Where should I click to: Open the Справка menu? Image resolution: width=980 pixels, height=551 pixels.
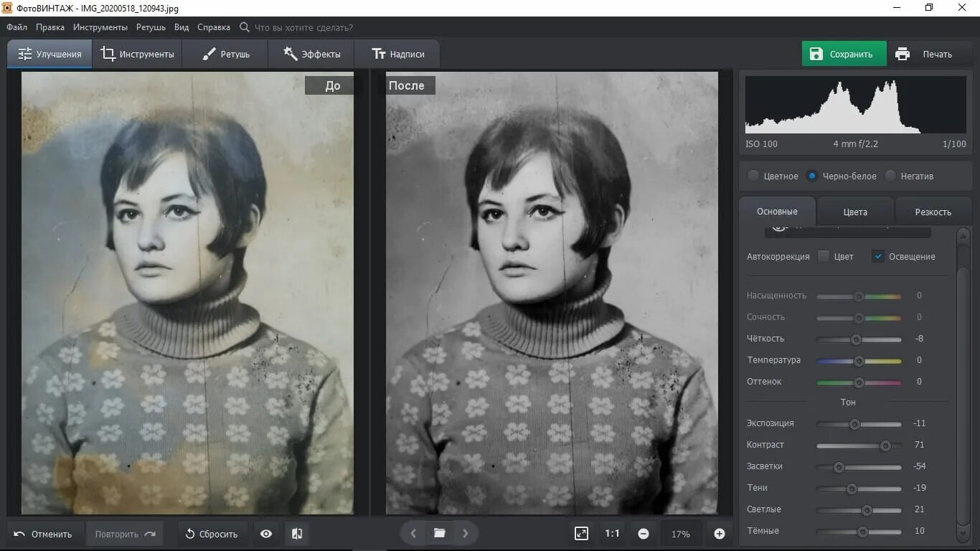click(x=214, y=27)
